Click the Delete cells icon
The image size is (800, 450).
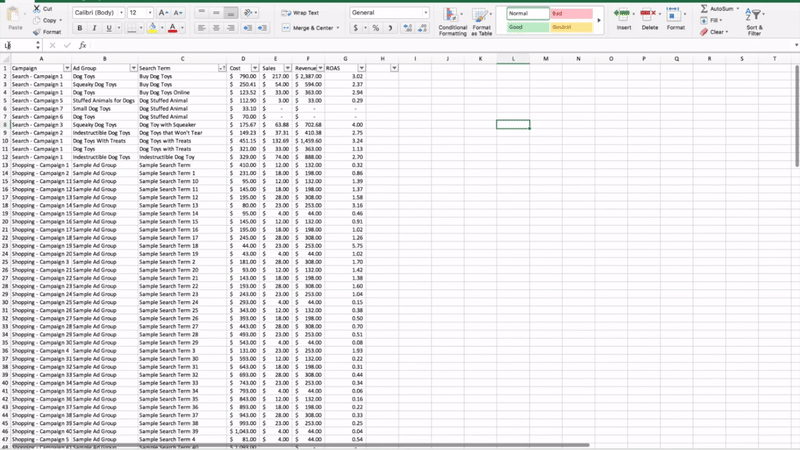[x=648, y=13]
